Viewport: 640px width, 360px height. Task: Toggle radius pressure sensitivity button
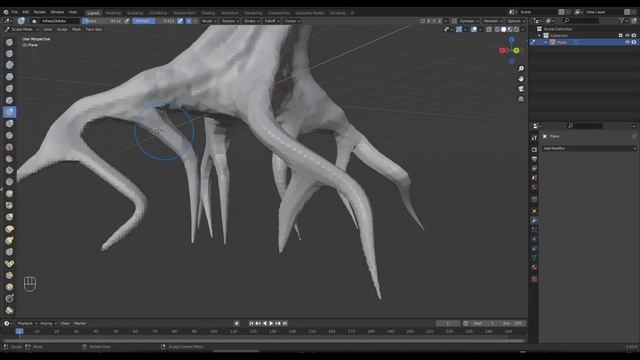tap(127, 21)
